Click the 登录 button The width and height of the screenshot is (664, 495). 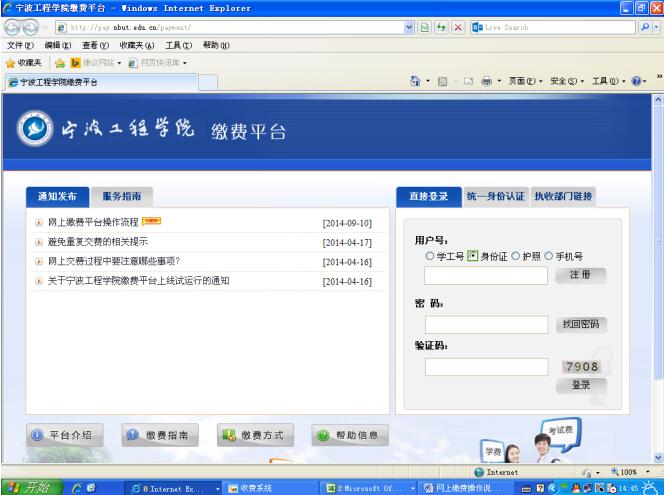pyautogui.click(x=581, y=385)
